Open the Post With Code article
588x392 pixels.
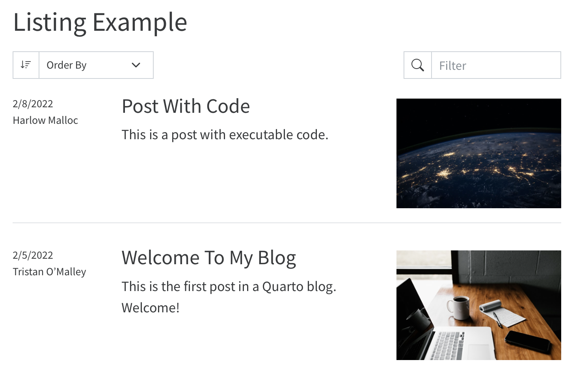point(186,106)
